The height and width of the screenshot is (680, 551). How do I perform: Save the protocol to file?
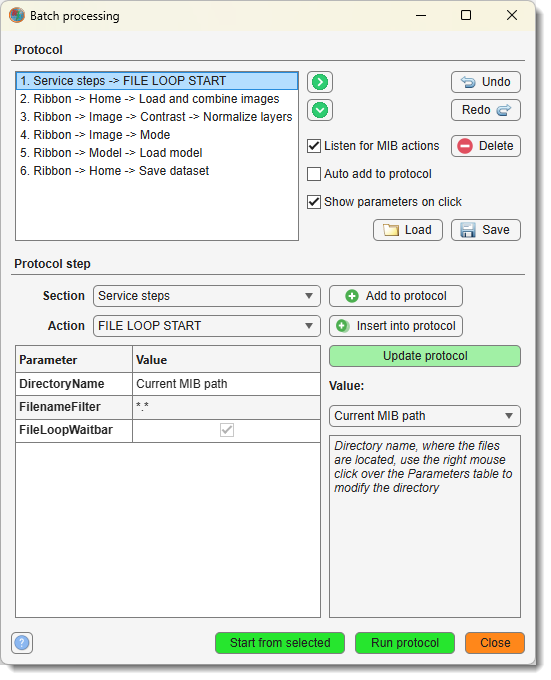coord(486,230)
